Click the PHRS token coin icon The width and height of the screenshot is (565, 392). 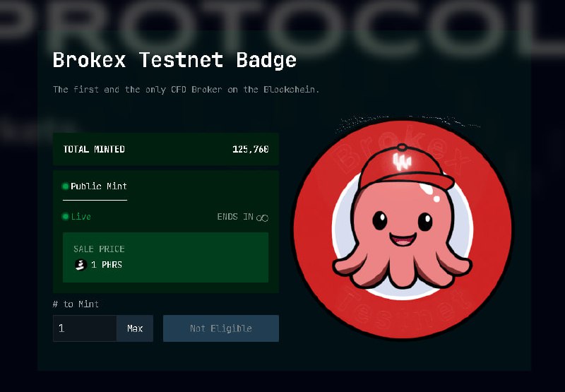pos(81,265)
